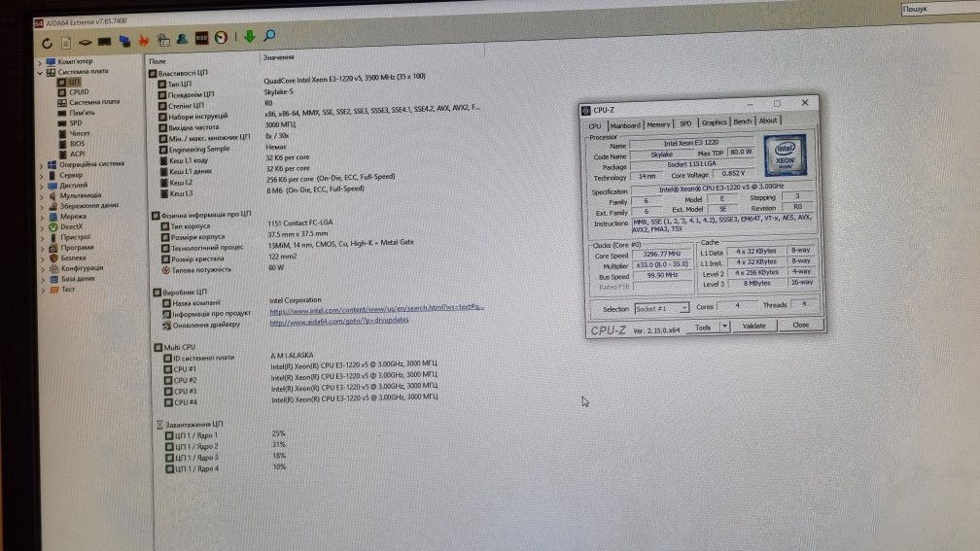Expand the Дисплей tree node
The height and width of the screenshot is (551, 980).
pyautogui.click(x=42, y=187)
